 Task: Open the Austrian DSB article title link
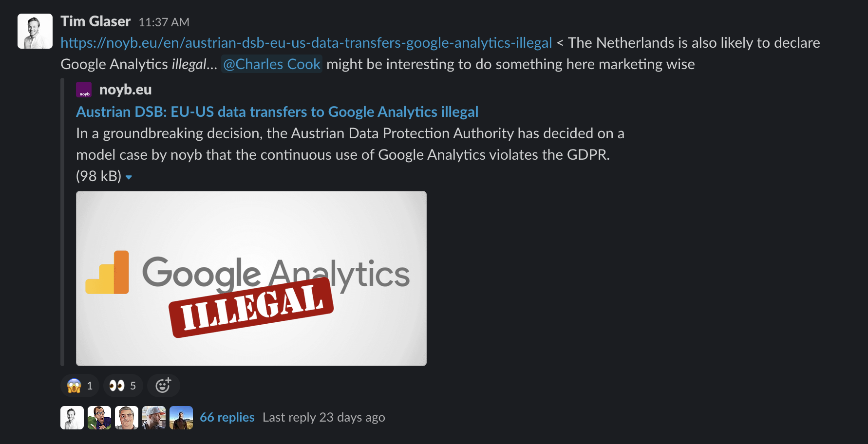277,111
